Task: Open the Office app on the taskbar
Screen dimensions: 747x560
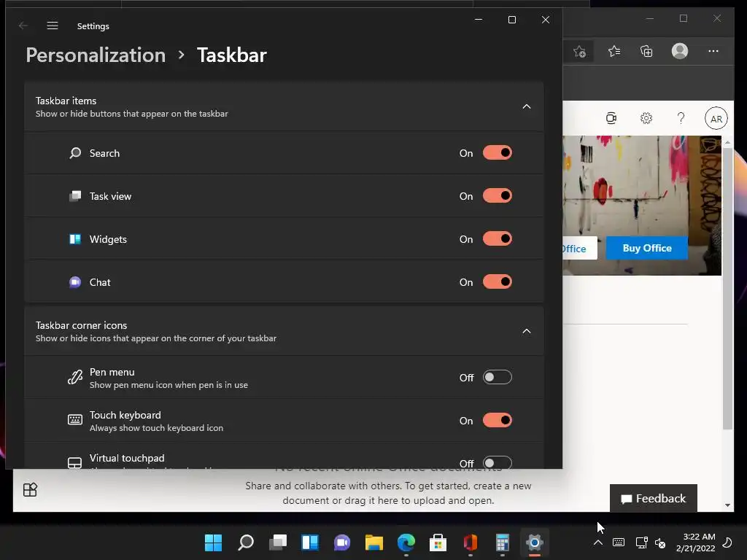Action: (x=471, y=542)
